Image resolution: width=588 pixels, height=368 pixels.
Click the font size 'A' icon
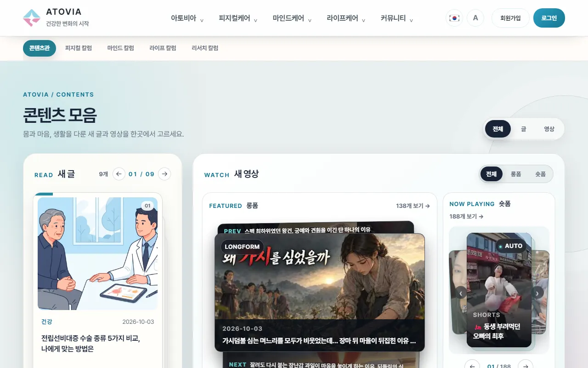(475, 18)
